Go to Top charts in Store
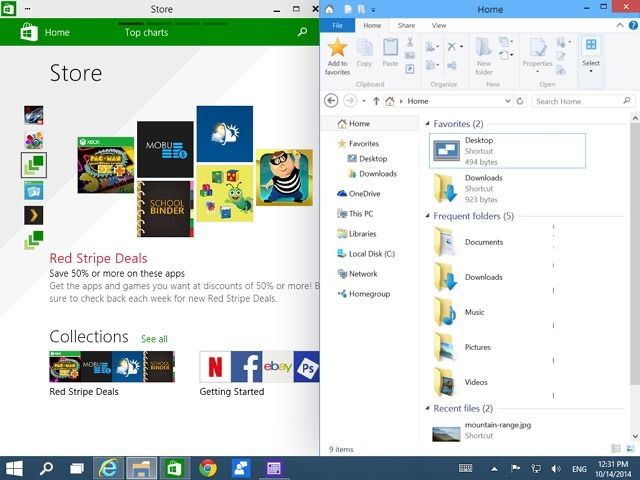This screenshot has width=640, height=480. coord(146,33)
